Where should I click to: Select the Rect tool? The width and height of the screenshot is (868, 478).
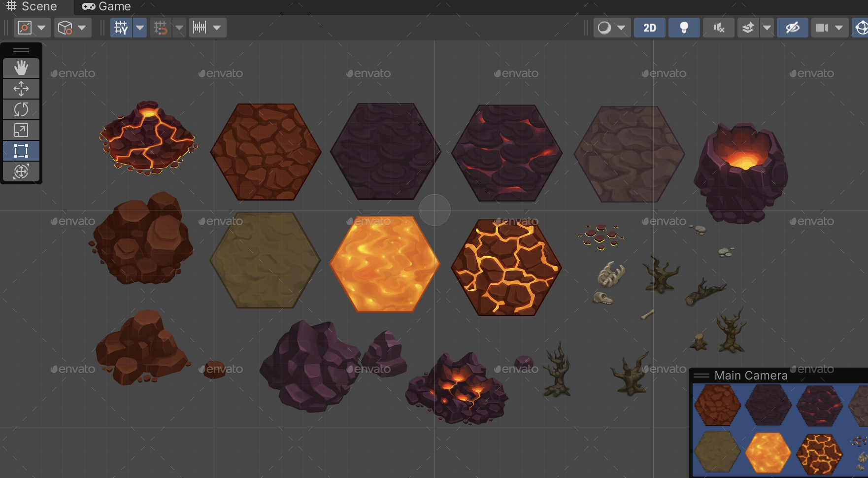point(21,151)
